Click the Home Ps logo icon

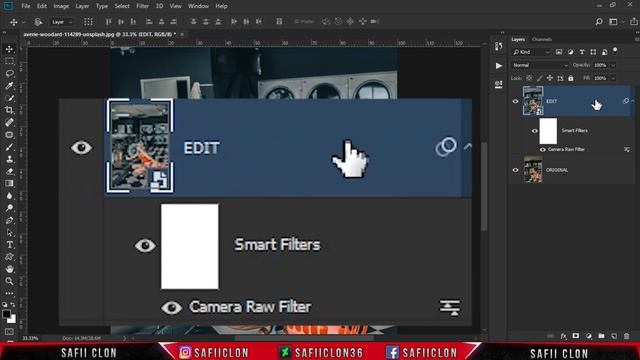click(8, 6)
